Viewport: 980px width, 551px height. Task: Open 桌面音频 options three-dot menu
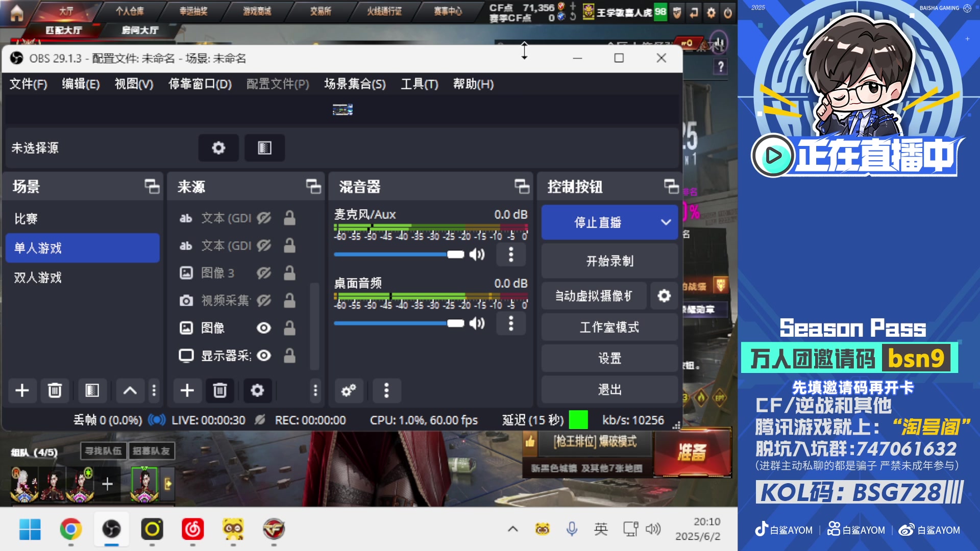coord(511,323)
